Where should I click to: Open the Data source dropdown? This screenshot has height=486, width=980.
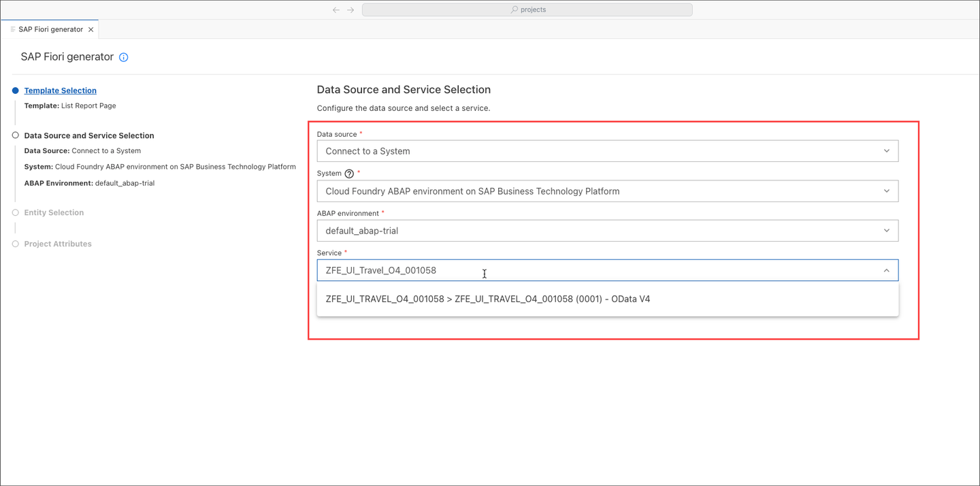pos(608,151)
